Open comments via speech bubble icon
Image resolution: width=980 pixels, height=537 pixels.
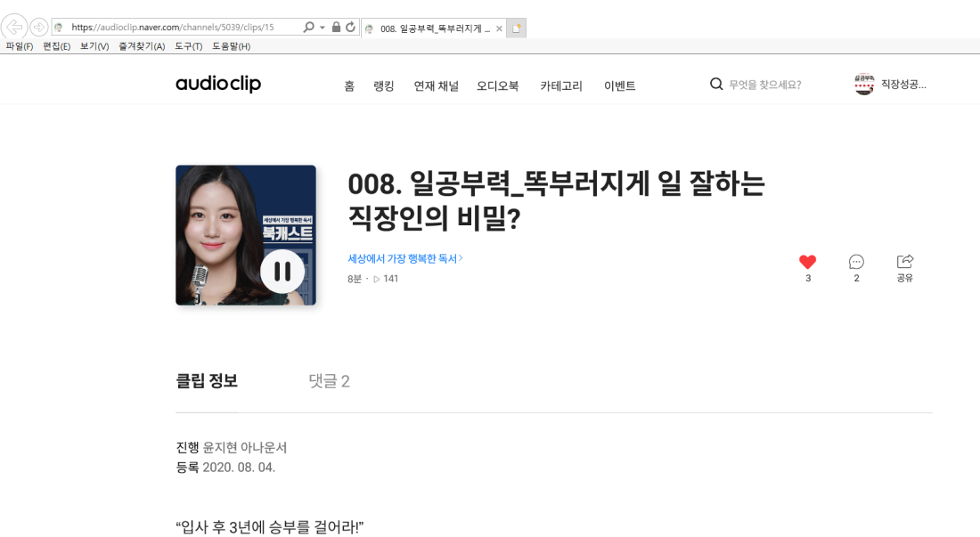(x=856, y=262)
